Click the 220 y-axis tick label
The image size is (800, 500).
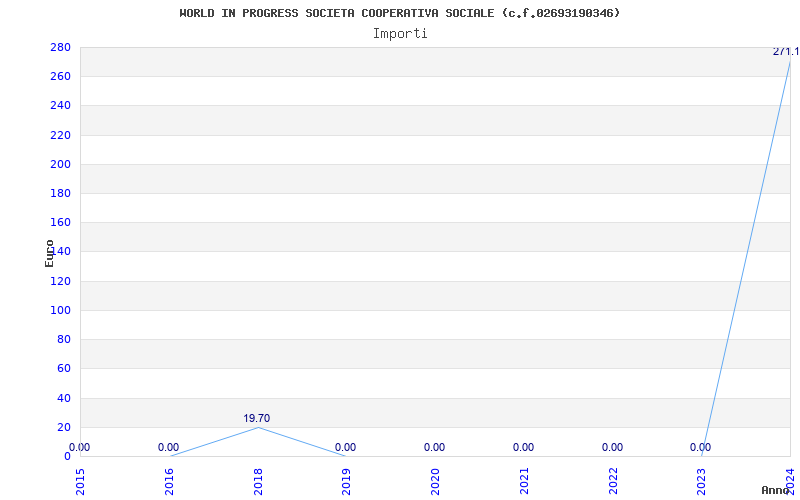[60, 135]
